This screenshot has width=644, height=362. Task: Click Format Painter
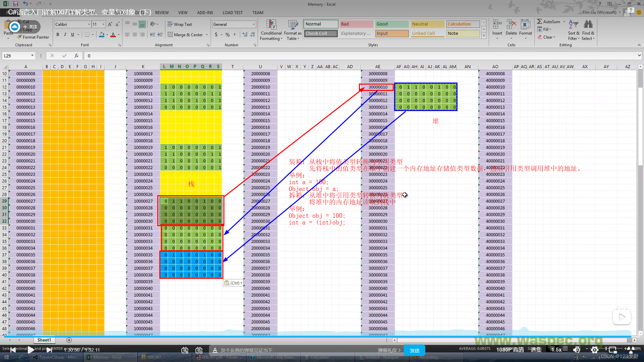[33, 37]
